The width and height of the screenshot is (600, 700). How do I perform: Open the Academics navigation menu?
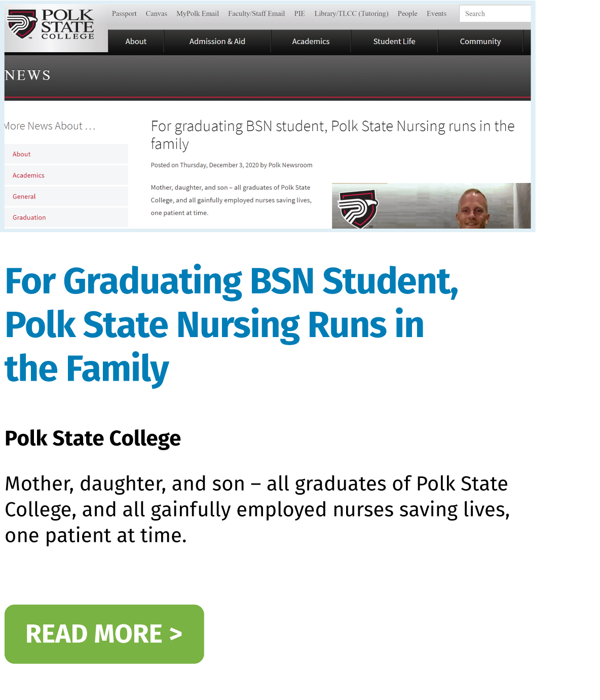click(x=311, y=42)
